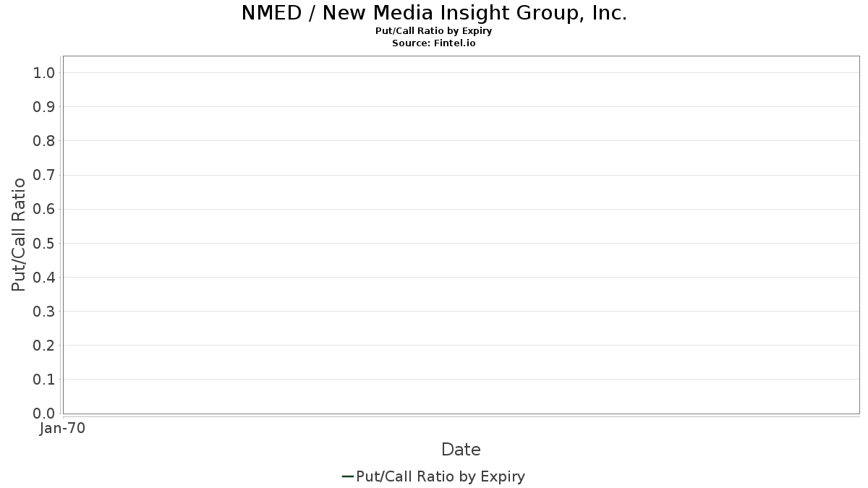Click the 0.1 y-axis tick label

(44, 380)
